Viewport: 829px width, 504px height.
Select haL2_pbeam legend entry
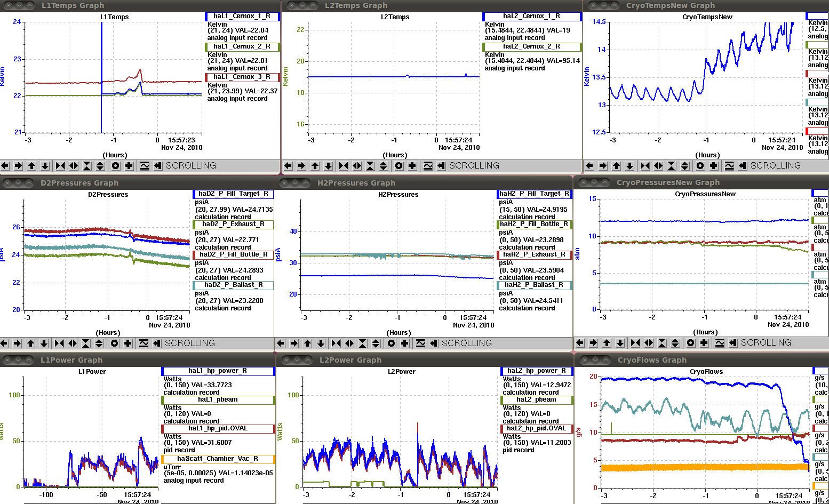click(537, 399)
